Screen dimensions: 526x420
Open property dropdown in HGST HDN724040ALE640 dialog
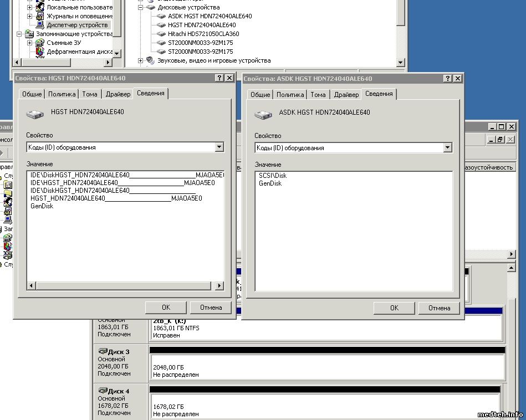click(x=219, y=147)
